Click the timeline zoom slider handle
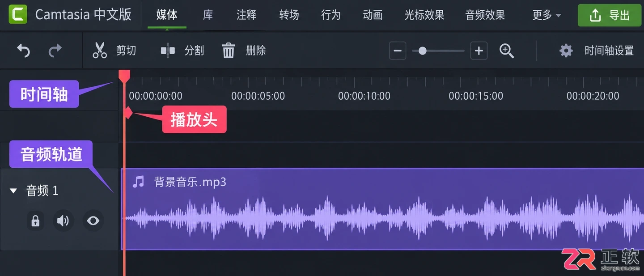This screenshot has height=276, width=644. tap(422, 51)
